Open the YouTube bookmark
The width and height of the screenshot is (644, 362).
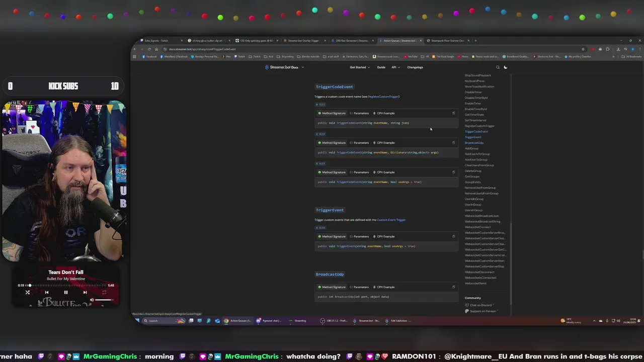point(411,57)
